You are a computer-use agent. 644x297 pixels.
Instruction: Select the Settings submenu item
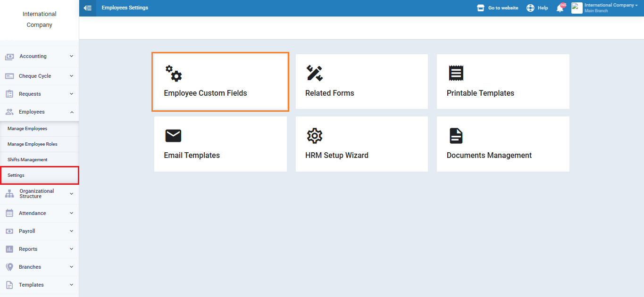(x=16, y=175)
